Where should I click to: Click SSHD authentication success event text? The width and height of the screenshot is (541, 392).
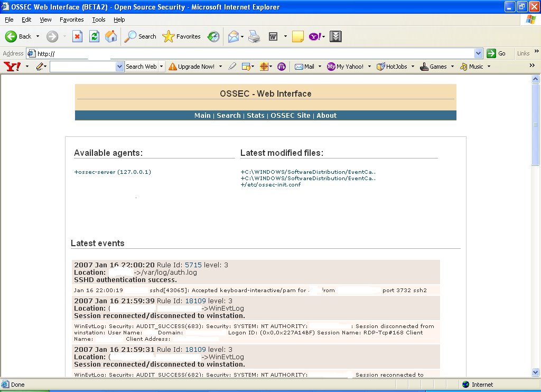pyautogui.click(x=125, y=280)
